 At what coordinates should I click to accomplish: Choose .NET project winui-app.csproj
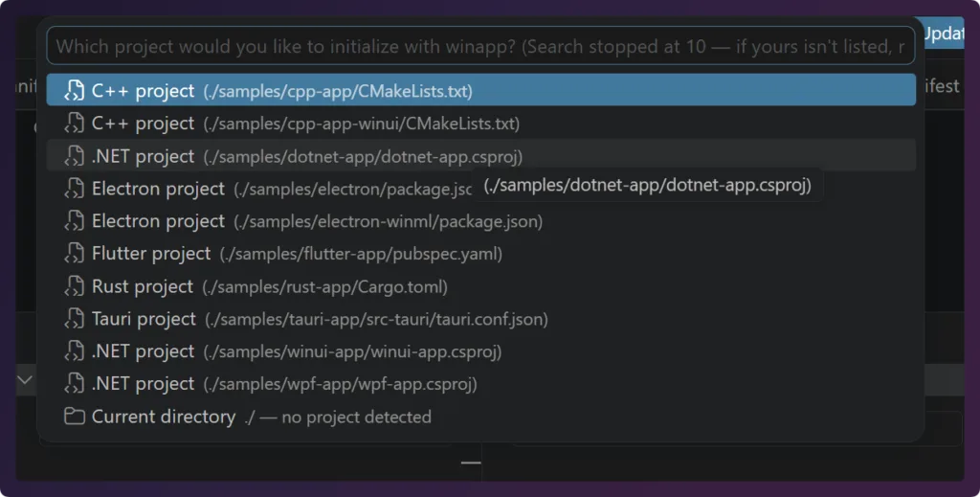[x=480, y=350]
